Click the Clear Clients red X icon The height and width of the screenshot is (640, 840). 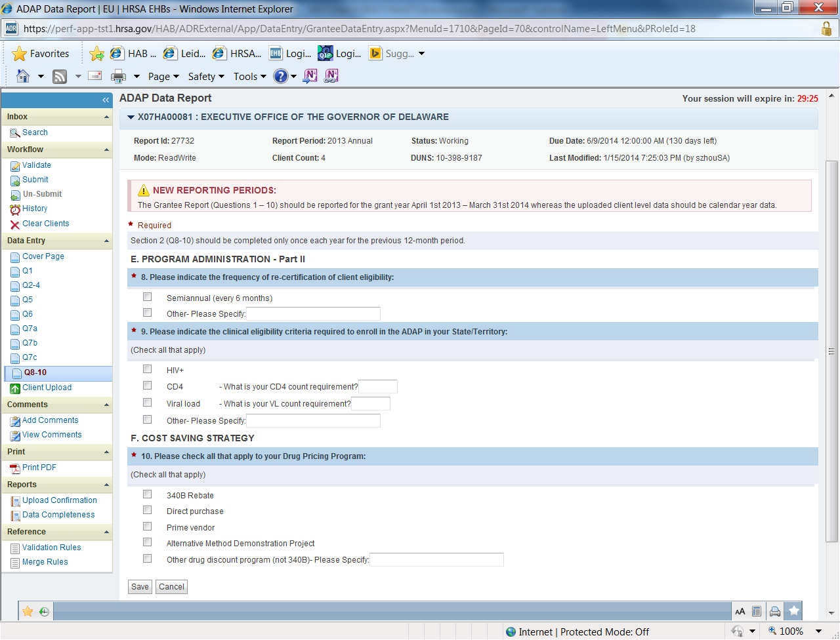[15, 224]
